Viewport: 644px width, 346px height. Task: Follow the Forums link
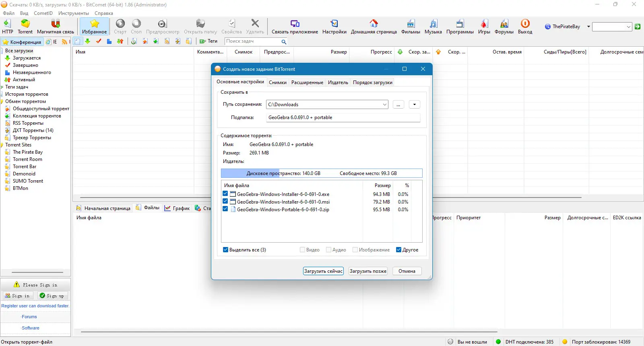pos(29,317)
